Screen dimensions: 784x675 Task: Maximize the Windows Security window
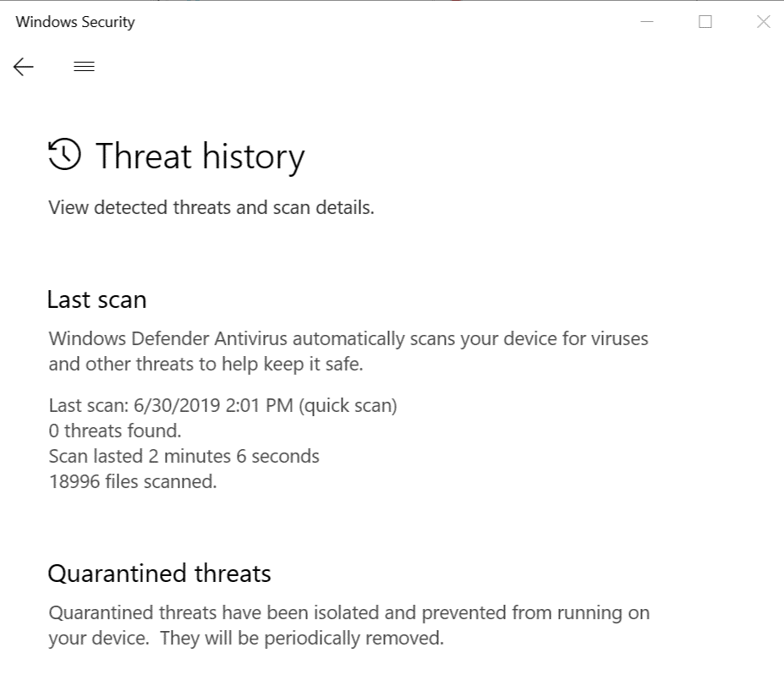(x=705, y=23)
